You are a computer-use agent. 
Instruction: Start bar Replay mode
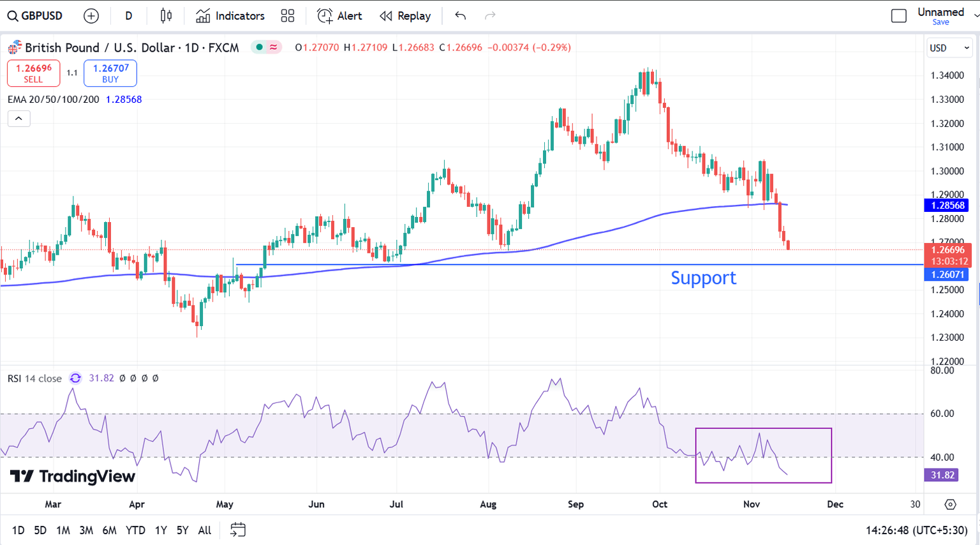tap(405, 16)
